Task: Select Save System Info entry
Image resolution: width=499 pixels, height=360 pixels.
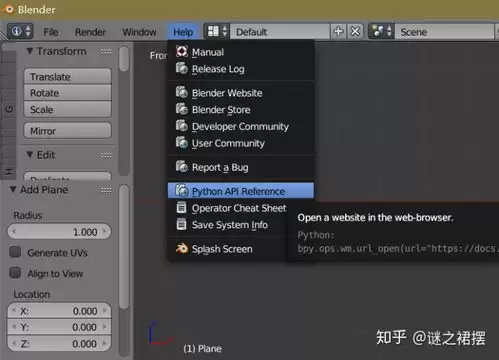Action: (x=228, y=225)
